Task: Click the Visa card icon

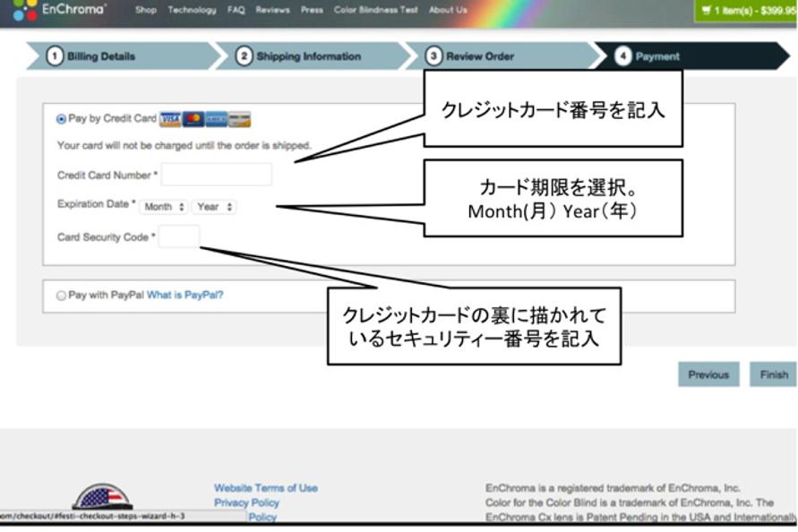Action: [x=170, y=119]
